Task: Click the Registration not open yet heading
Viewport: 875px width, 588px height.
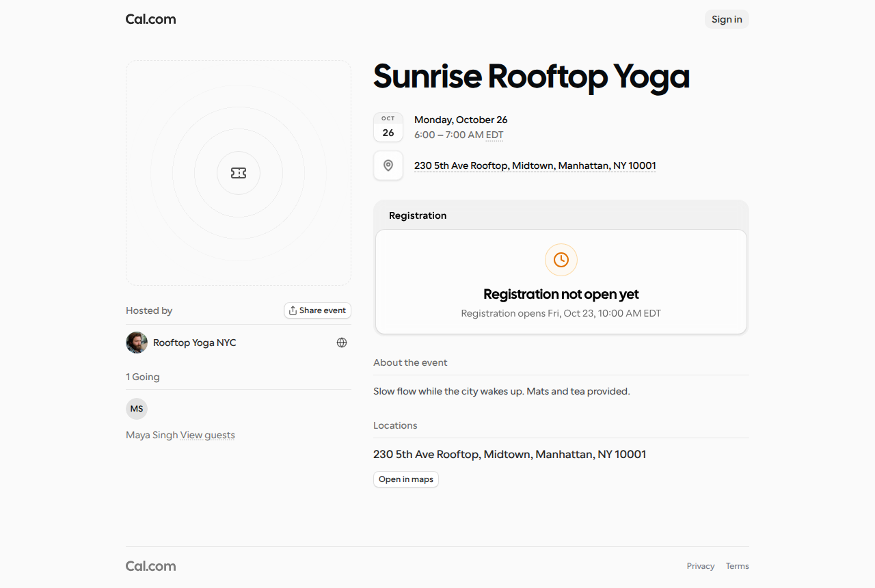Action: (x=561, y=294)
